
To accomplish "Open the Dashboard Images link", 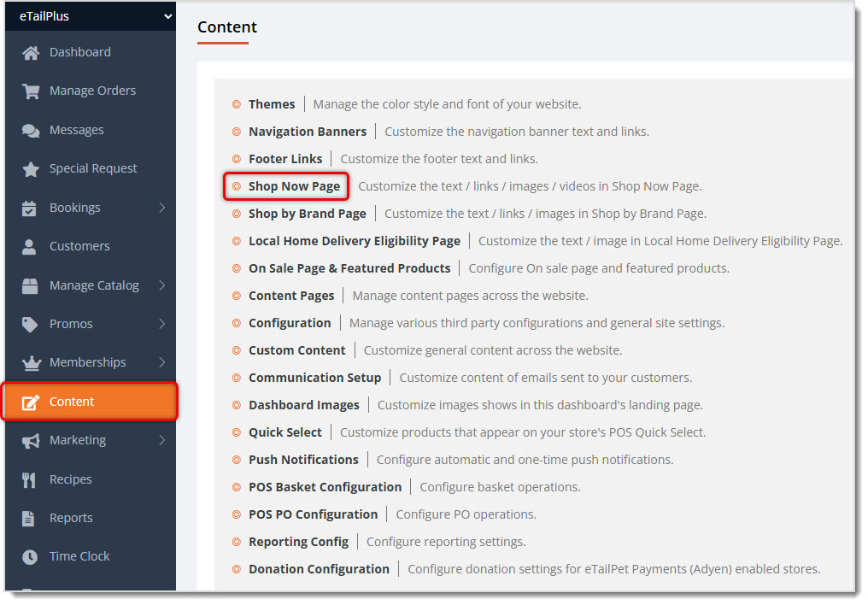I will click(x=304, y=405).
